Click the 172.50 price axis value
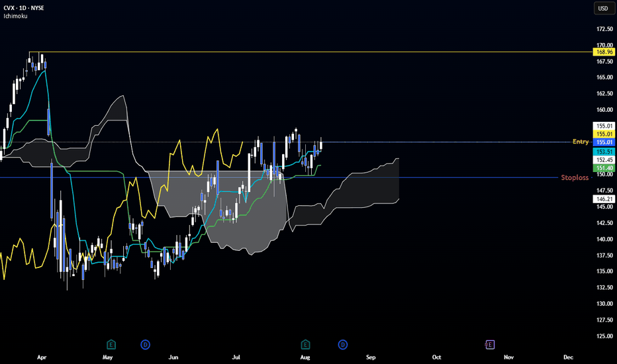Screen dimensions: 617x364 tap(605, 29)
